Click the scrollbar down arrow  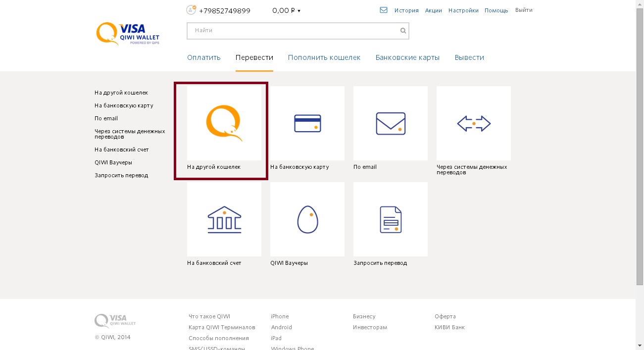point(640,346)
